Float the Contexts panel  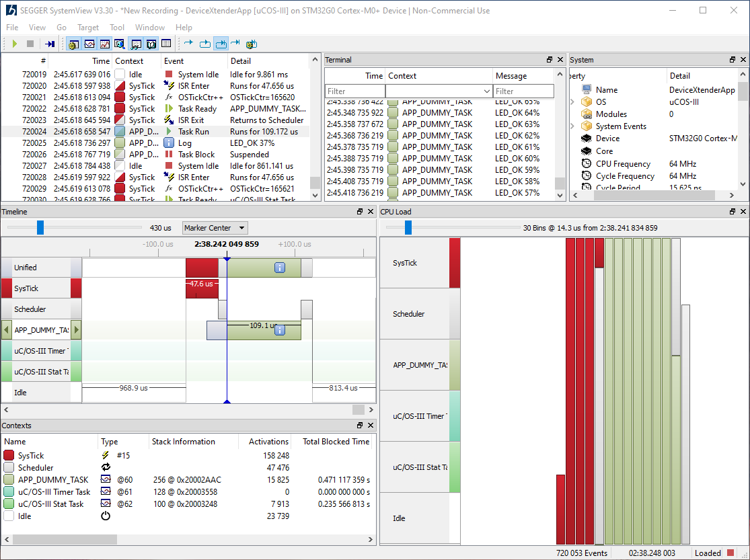tap(360, 425)
